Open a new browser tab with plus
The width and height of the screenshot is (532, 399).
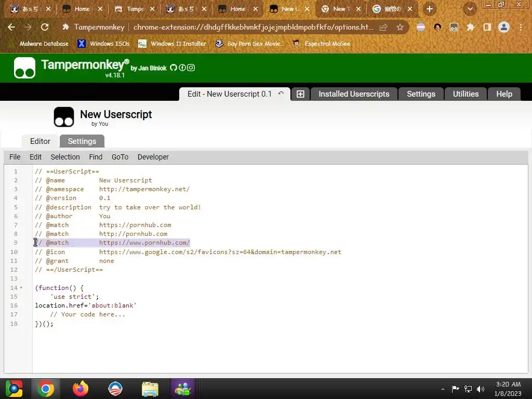point(430,9)
